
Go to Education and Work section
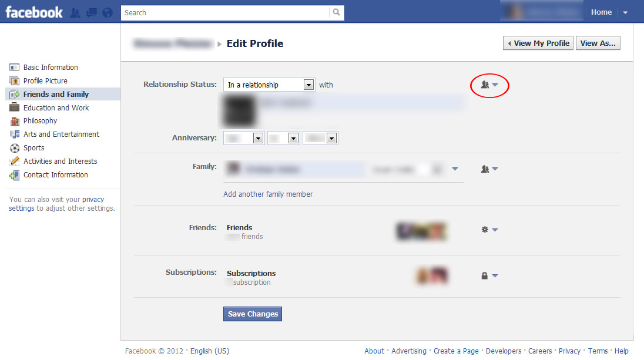point(56,108)
